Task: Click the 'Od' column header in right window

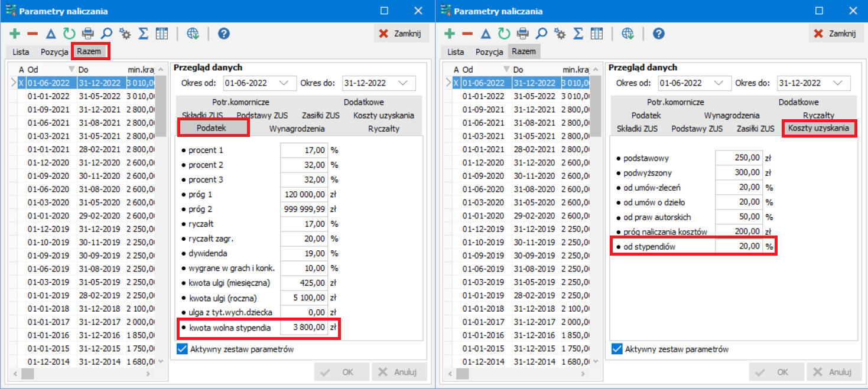Action: [485, 69]
